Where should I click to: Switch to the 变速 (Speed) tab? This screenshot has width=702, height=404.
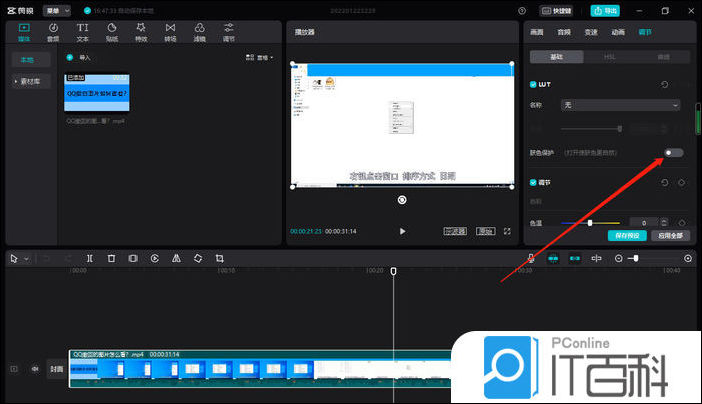point(591,32)
